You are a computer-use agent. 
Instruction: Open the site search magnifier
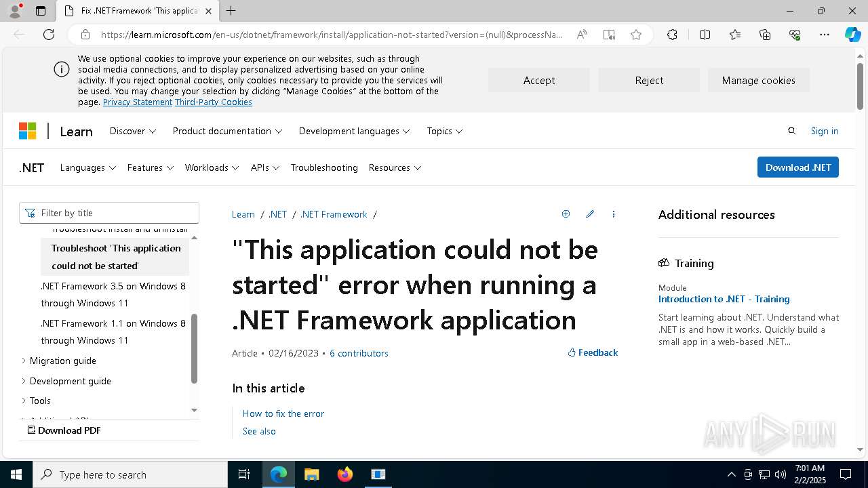pos(791,131)
